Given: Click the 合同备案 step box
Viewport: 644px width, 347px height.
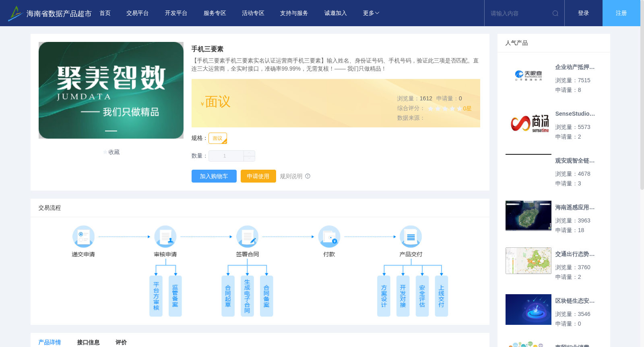Looking at the screenshot, I should [x=266, y=296].
